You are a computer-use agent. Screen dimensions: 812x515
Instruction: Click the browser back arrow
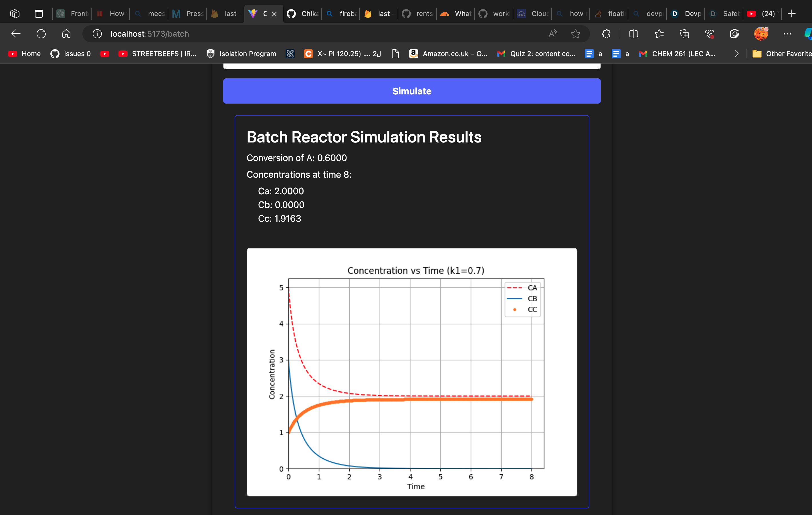click(16, 34)
